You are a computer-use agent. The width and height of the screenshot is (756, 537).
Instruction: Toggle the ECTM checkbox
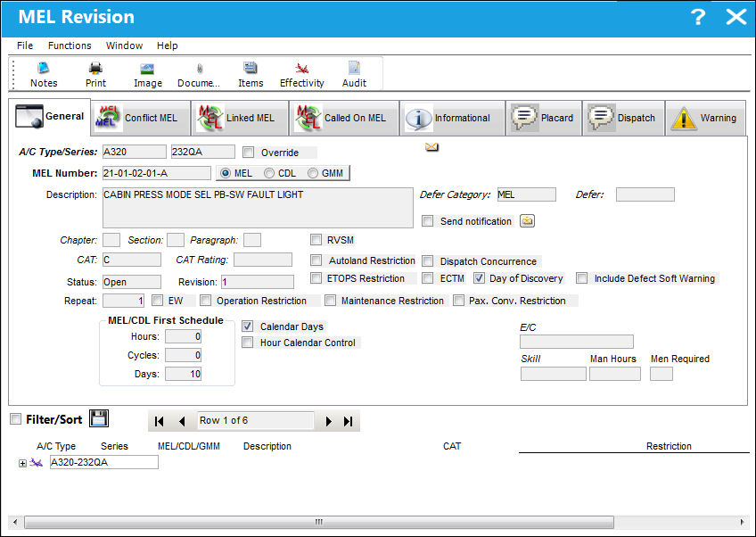click(x=427, y=278)
